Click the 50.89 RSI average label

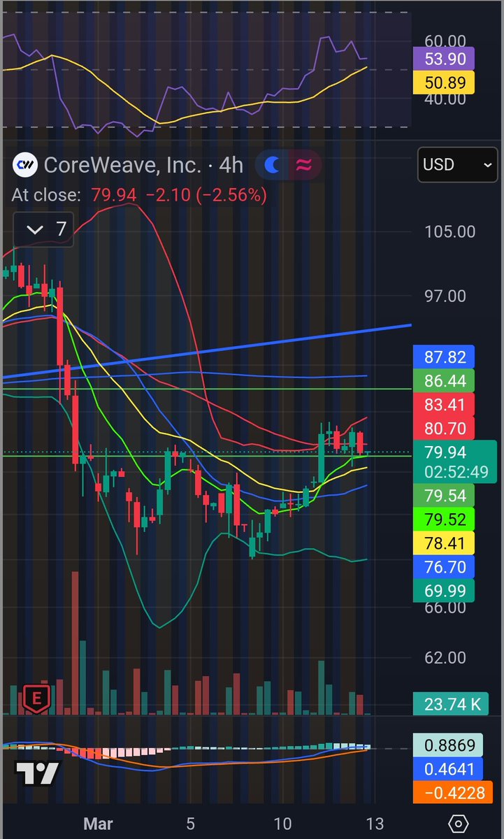tap(445, 83)
